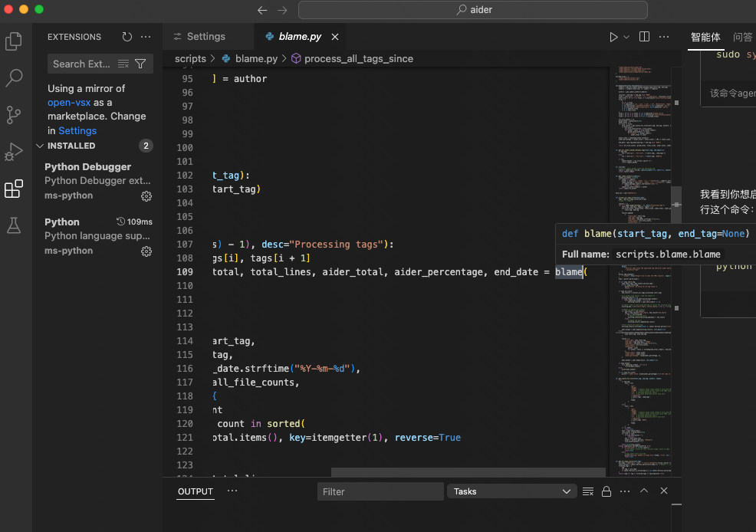
Task: Select the Python language extension
Action: pos(98,237)
